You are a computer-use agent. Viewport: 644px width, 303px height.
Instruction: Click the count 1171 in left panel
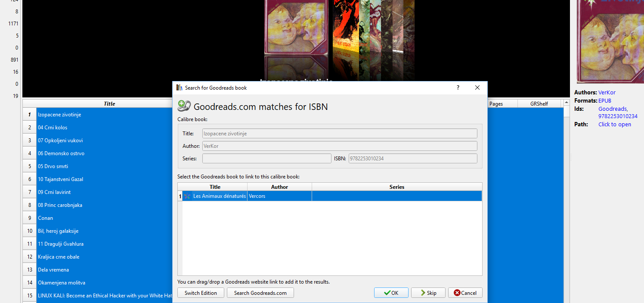[x=13, y=24]
